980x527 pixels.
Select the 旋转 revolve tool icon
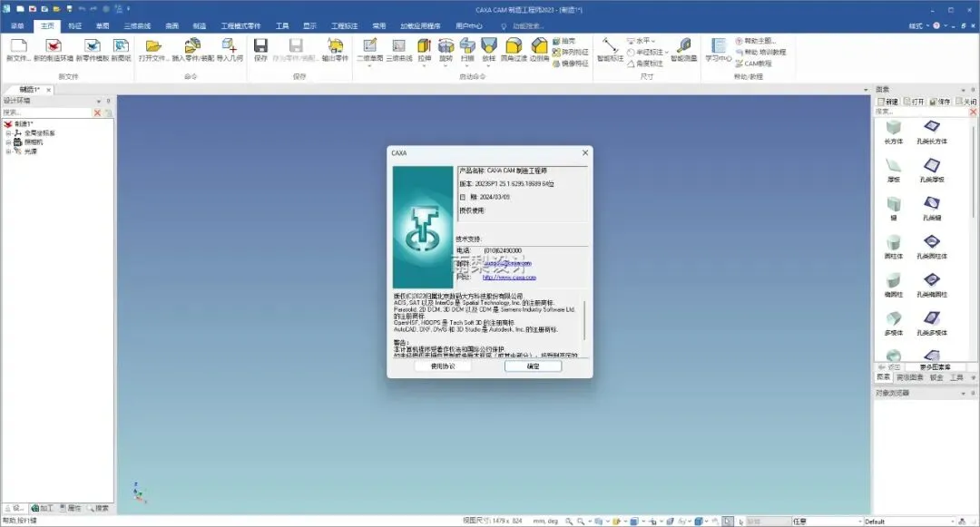[446, 45]
